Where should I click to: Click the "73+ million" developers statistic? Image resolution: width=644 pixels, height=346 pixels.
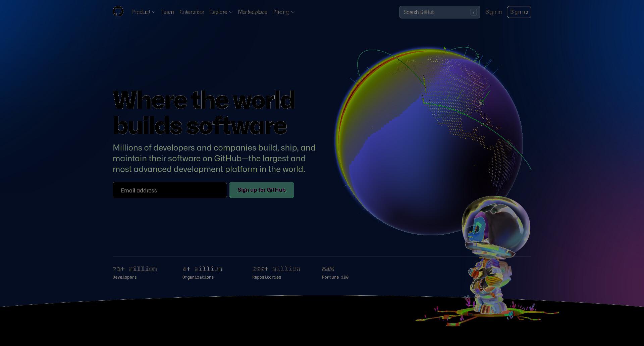[135, 269]
